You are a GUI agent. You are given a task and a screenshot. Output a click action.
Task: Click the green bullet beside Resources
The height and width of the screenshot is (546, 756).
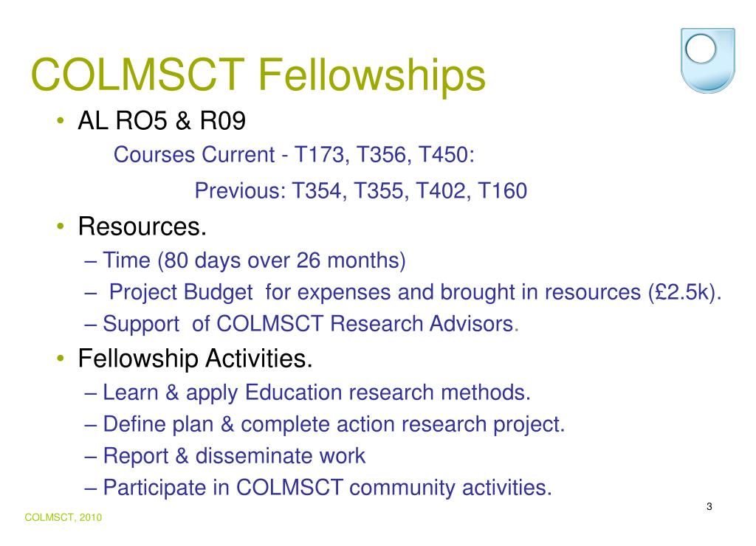point(61,226)
